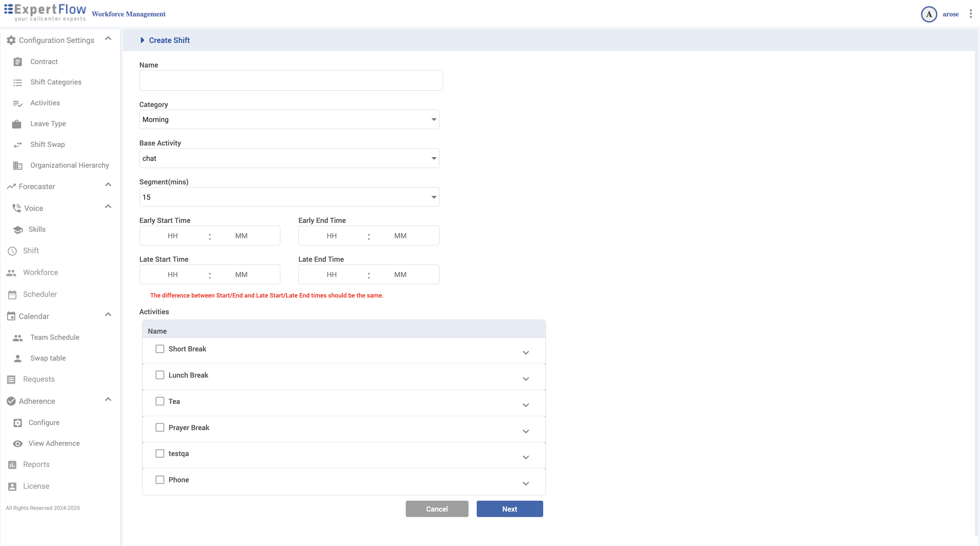Enable the Lunch Break checkbox
Image resolution: width=980 pixels, height=546 pixels.
pos(160,375)
